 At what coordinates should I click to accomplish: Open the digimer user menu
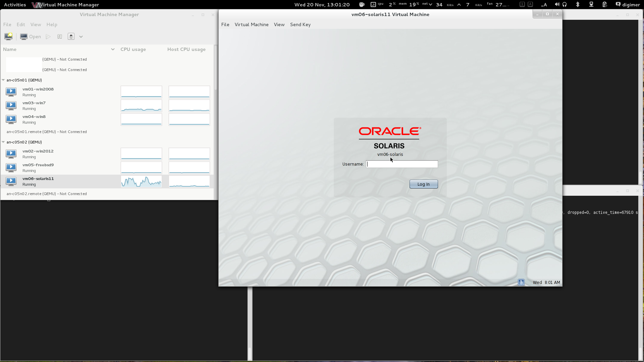pyautogui.click(x=628, y=5)
